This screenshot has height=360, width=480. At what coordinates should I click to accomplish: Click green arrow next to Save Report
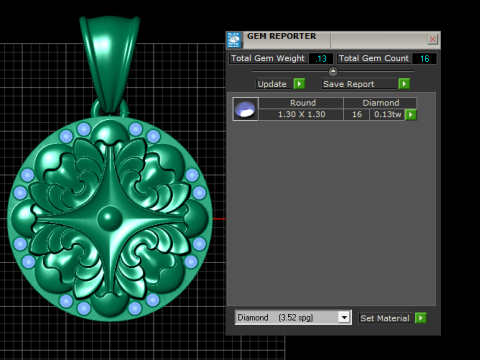pos(404,84)
